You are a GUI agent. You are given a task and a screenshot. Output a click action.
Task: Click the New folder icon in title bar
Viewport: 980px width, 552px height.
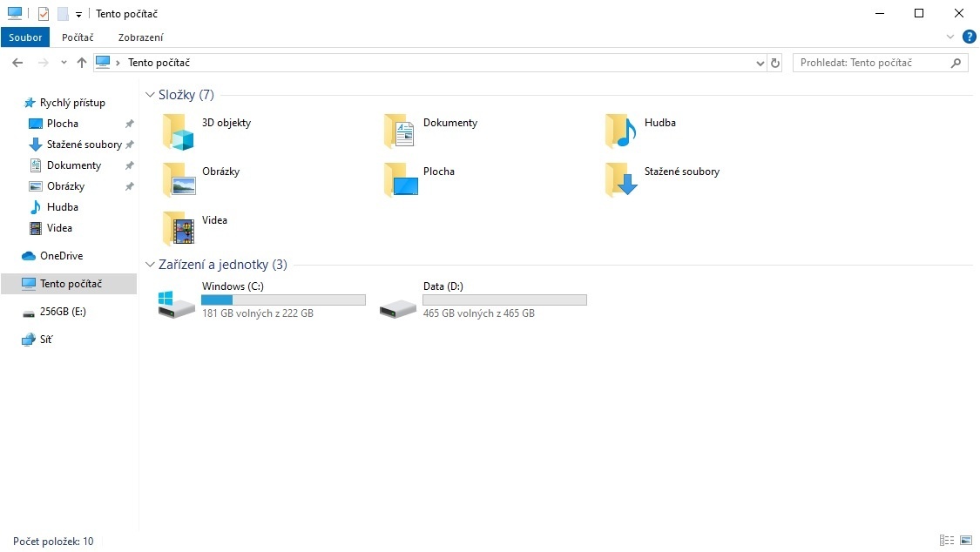63,14
